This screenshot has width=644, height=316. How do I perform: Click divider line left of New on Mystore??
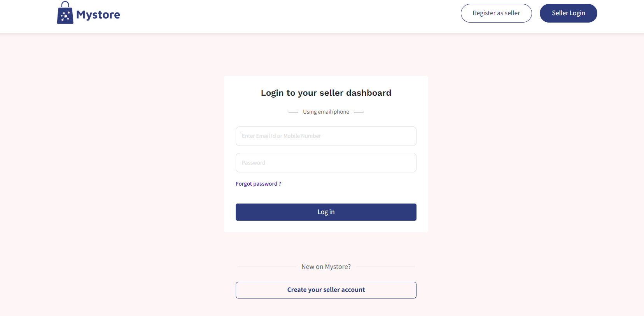[267, 267]
